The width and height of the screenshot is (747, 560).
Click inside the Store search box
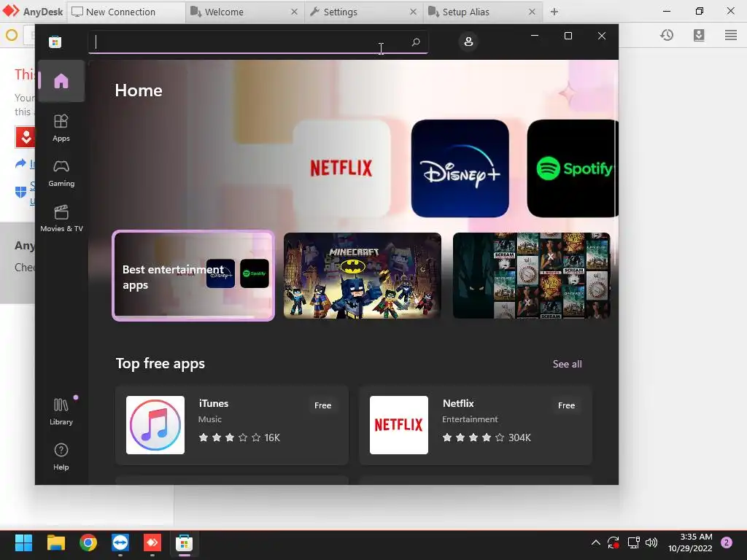pos(258,42)
